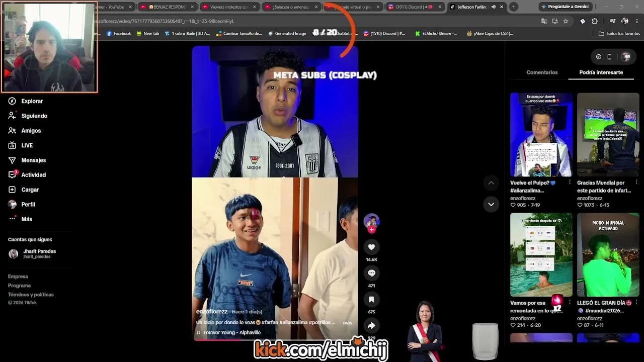Expand the Más menu in sidebar
This screenshot has width=644, height=362.
point(20,219)
